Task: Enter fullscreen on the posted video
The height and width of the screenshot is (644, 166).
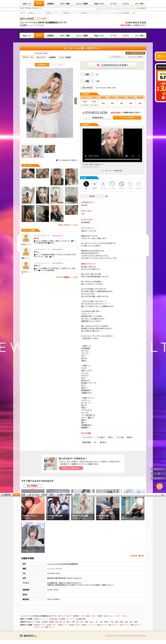Action: pyautogui.click(x=133, y=156)
